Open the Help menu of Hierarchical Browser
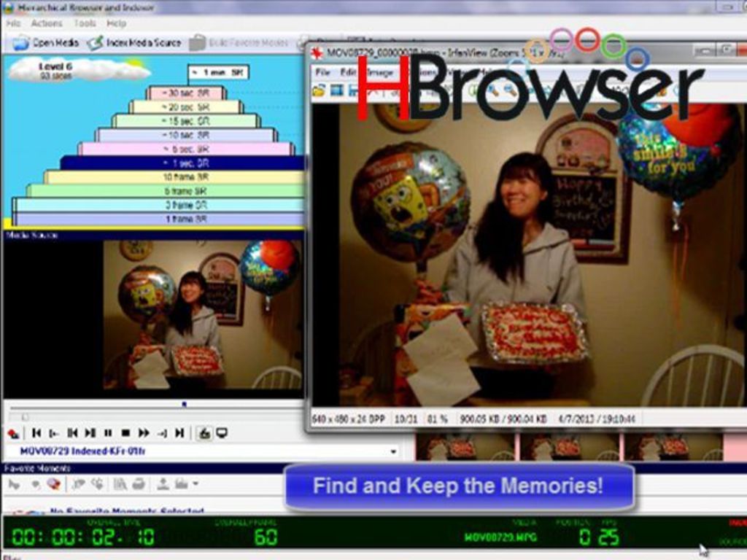747x560 pixels. [116, 23]
